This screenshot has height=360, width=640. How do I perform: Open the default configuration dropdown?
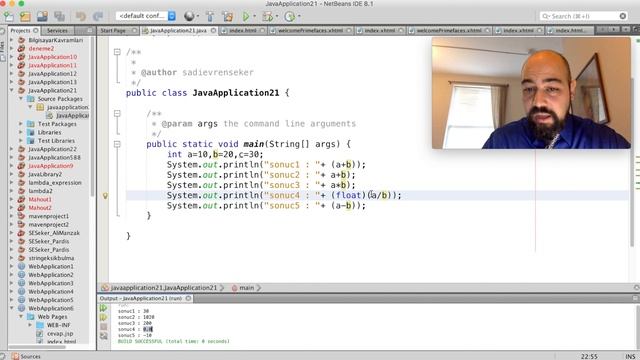(172, 16)
